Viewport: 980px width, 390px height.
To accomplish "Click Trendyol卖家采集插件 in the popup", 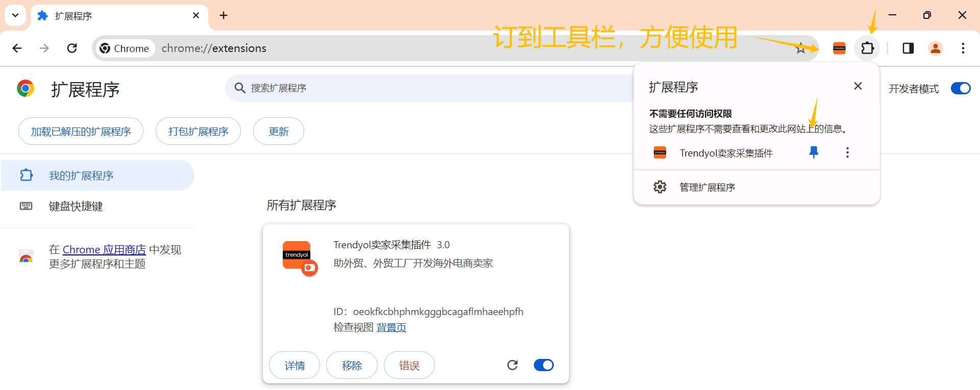I will tap(726, 153).
